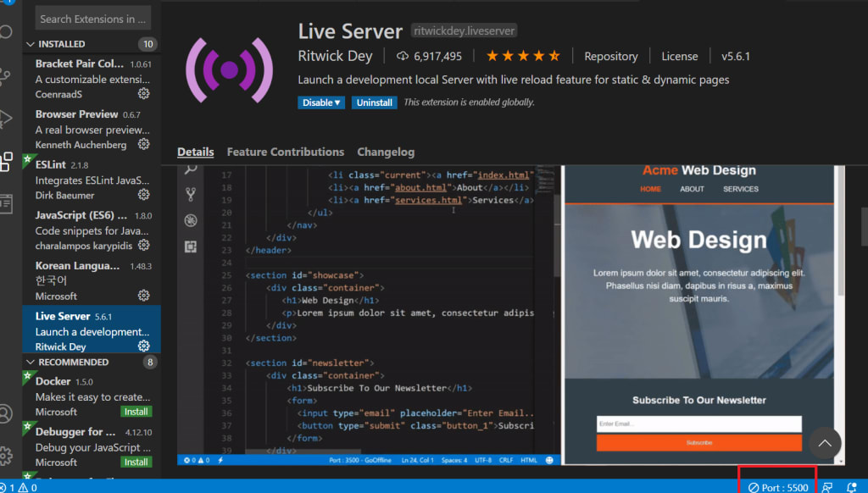Click the download count cloud icon

click(403, 56)
